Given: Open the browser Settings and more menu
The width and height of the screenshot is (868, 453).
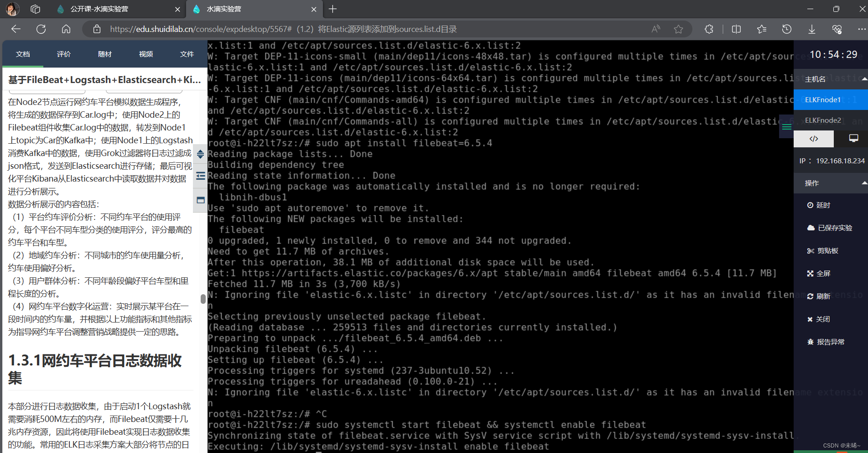Looking at the screenshot, I should pyautogui.click(x=861, y=29).
